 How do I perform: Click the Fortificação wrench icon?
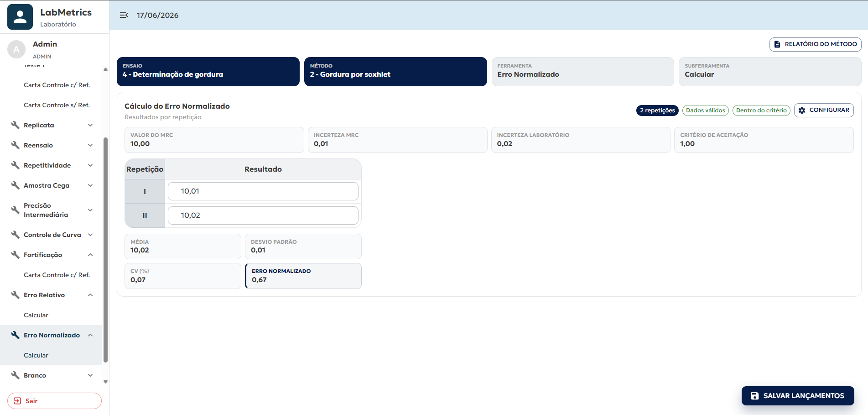pyautogui.click(x=15, y=255)
